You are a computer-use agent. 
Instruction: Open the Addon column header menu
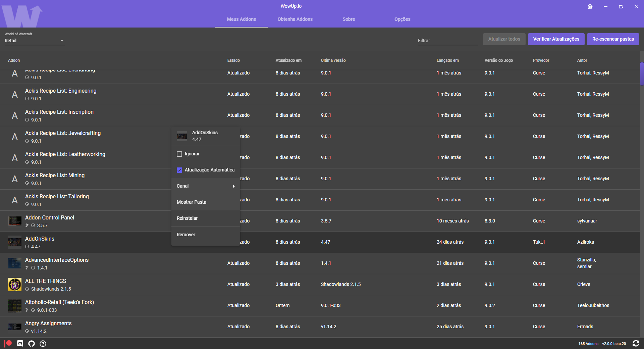[14, 60]
